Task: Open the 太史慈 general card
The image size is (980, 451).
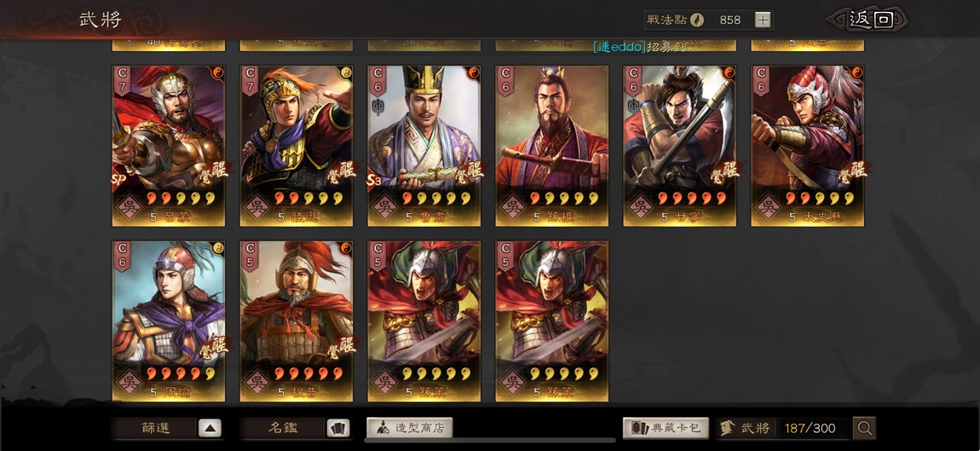Action: pos(808,146)
